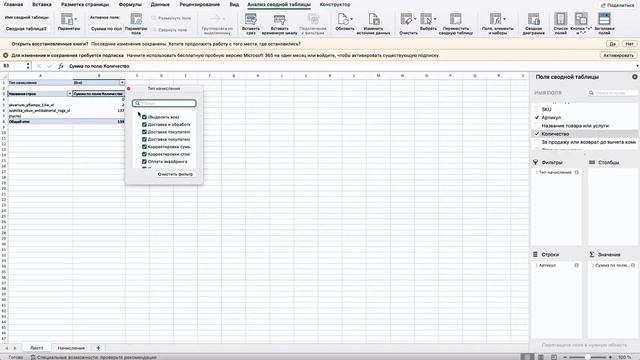
Task: Click the Активировать subscription button
Action: [618, 55]
